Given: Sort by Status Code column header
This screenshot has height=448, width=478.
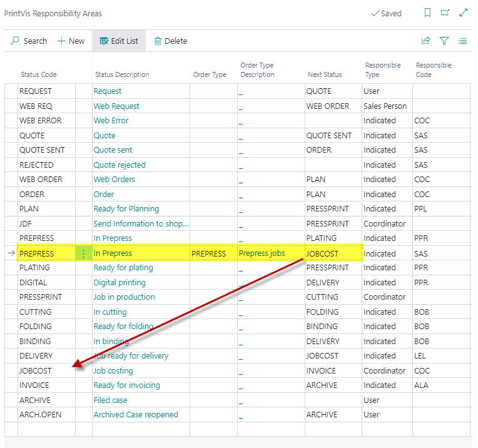Looking at the screenshot, I should [39, 74].
